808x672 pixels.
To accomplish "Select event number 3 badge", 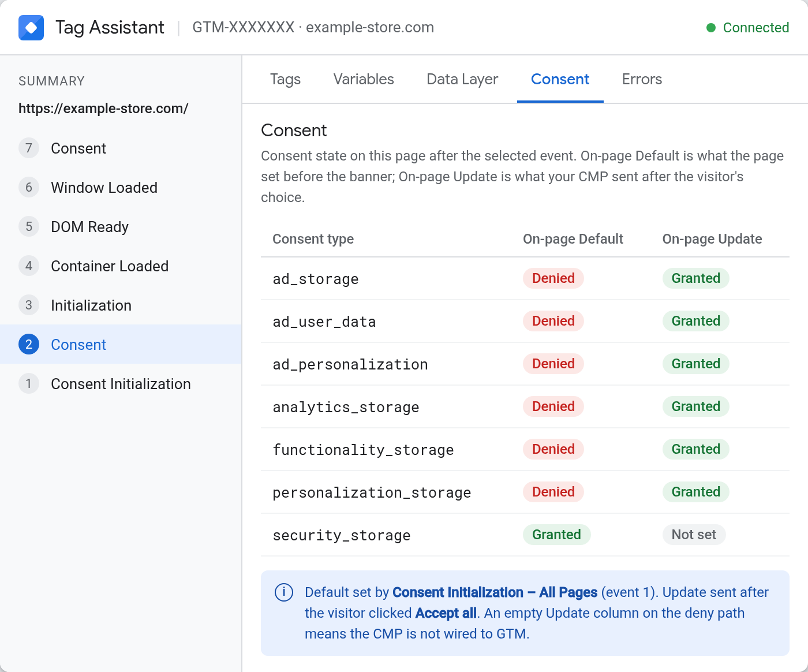I will 29,305.
